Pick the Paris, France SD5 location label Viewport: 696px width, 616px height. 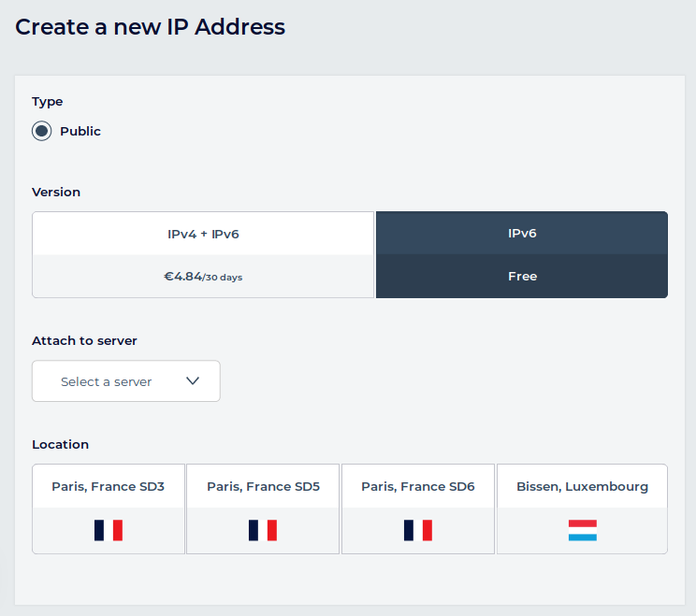263,487
